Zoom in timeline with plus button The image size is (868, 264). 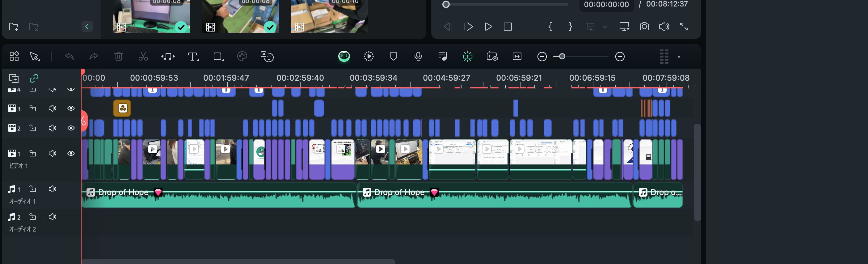point(620,57)
